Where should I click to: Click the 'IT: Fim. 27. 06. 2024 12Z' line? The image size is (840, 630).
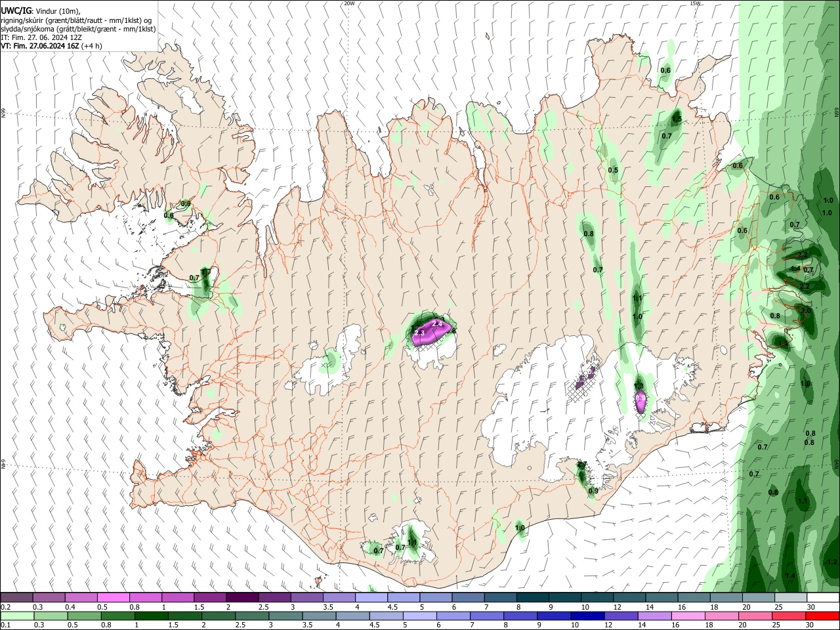pyautogui.click(x=41, y=37)
